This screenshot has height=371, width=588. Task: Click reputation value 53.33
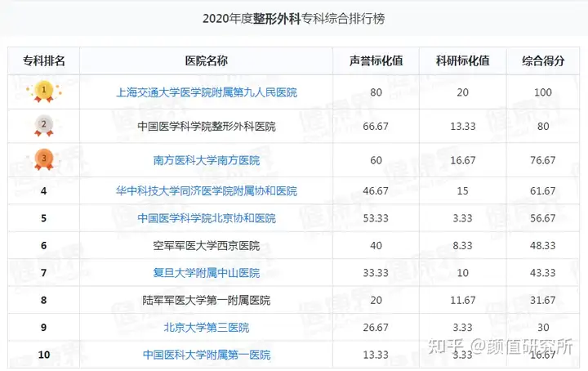(x=376, y=218)
